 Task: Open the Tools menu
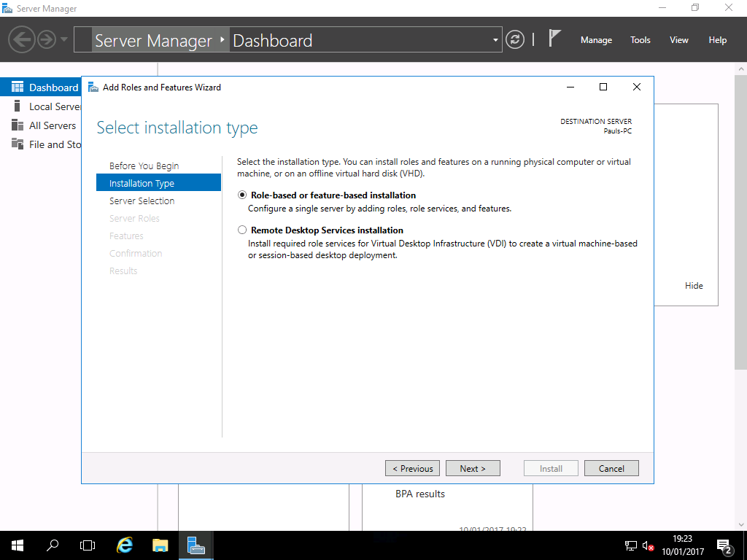tap(640, 40)
